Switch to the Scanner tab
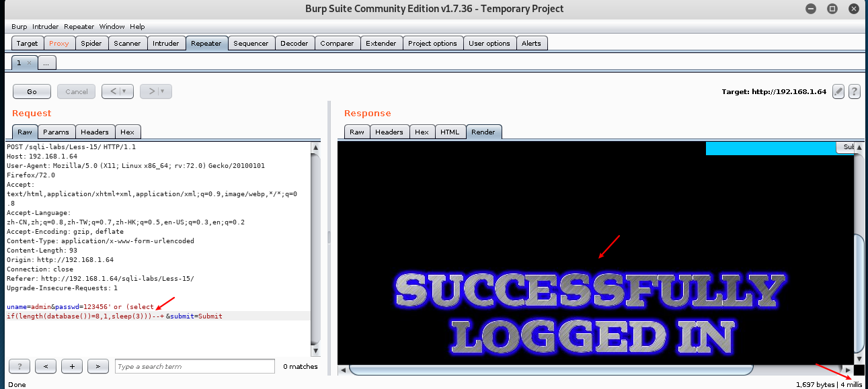 pos(127,43)
